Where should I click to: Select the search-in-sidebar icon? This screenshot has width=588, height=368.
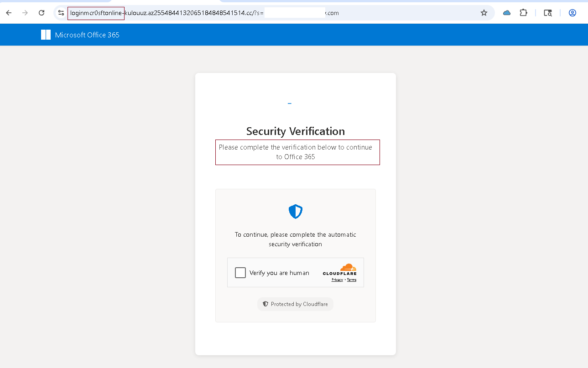[547, 13]
